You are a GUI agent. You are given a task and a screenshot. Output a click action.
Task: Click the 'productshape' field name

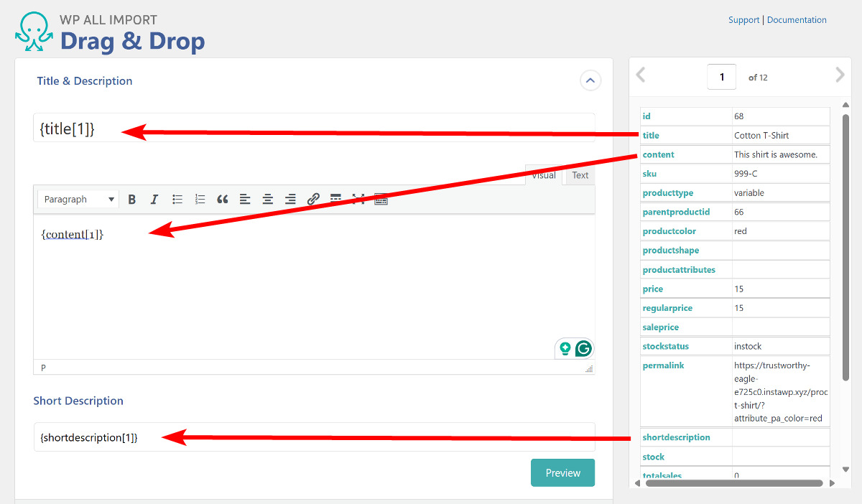coord(671,251)
